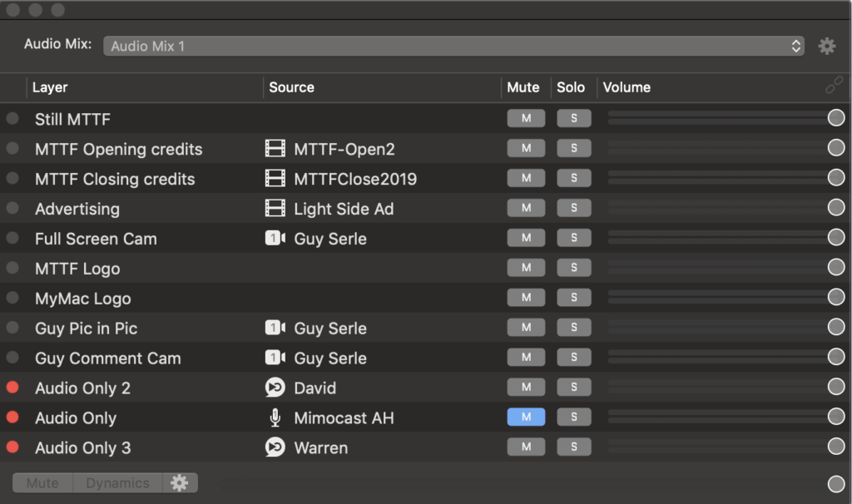This screenshot has width=852, height=504.
Task: Mute the Audio Only 3 layer
Action: point(526,447)
